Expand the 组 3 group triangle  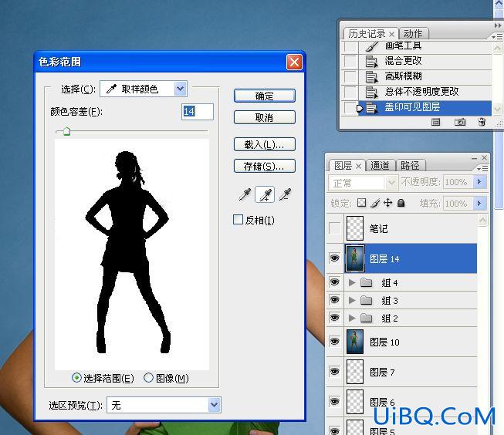[x=352, y=300]
